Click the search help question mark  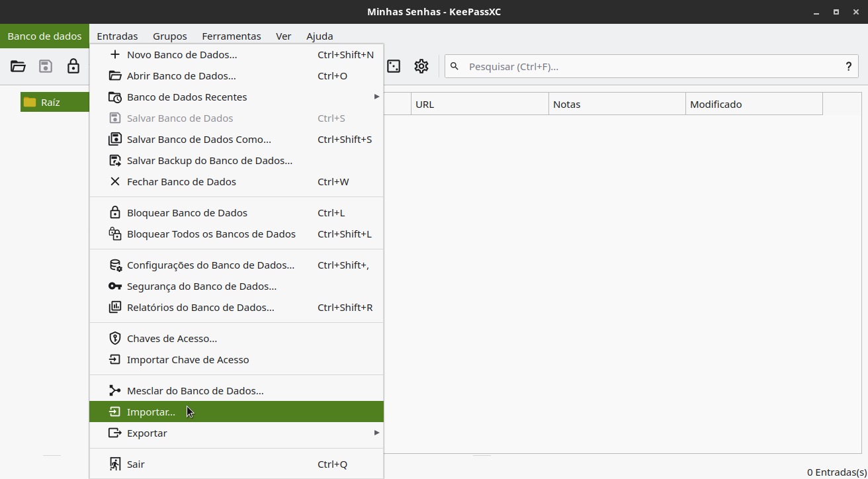click(x=848, y=66)
